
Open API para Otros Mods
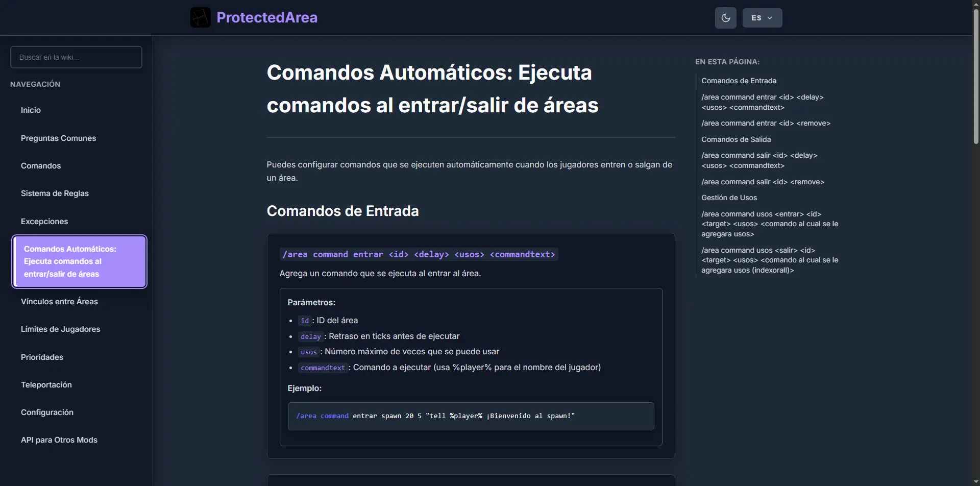click(59, 440)
